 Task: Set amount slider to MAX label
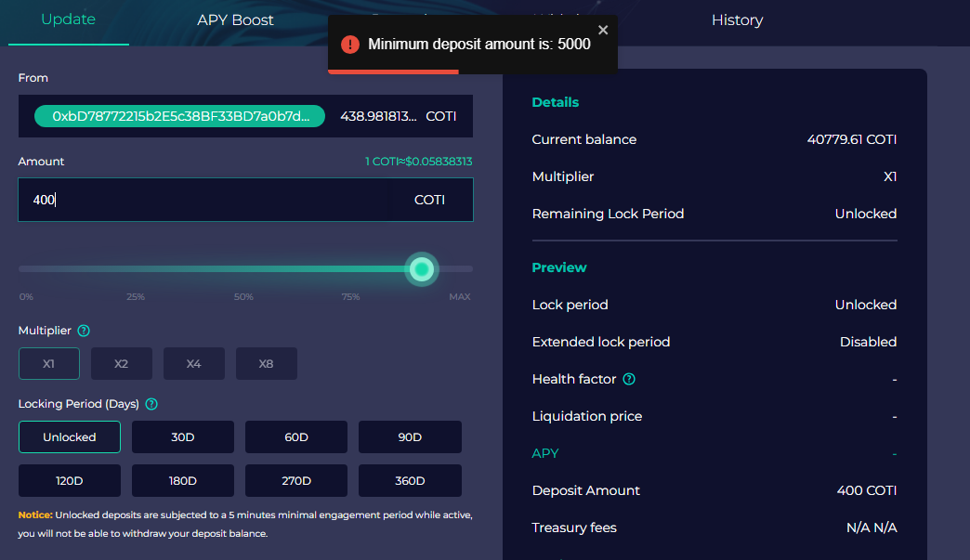tap(460, 296)
